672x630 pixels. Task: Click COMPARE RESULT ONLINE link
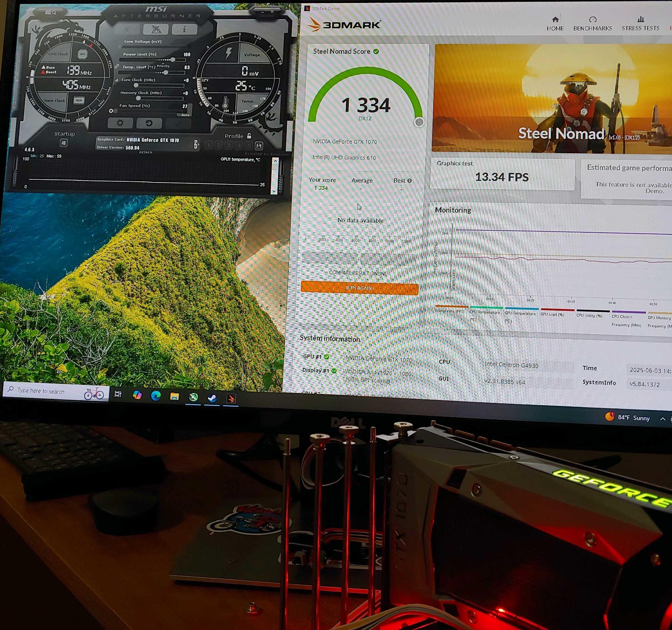(x=358, y=273)
